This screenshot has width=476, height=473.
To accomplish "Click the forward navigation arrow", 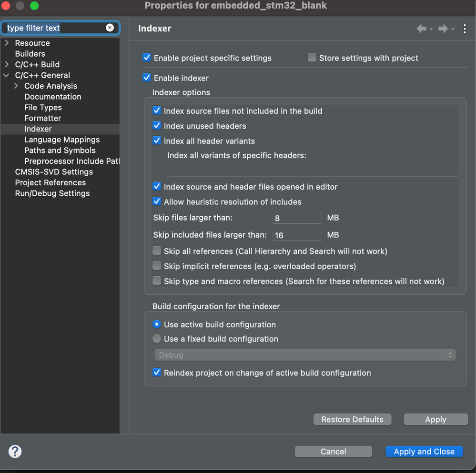I will (x=443, y=29).
